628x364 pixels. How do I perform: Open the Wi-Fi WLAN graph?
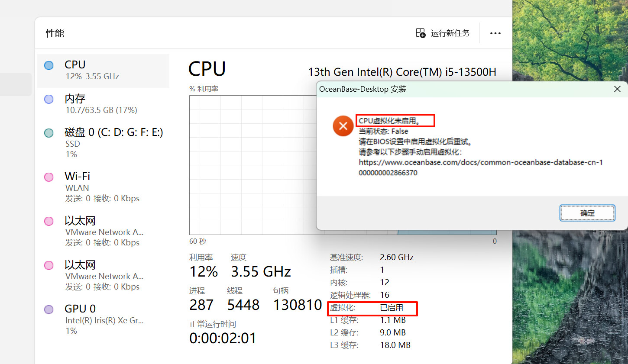(103, 187)
